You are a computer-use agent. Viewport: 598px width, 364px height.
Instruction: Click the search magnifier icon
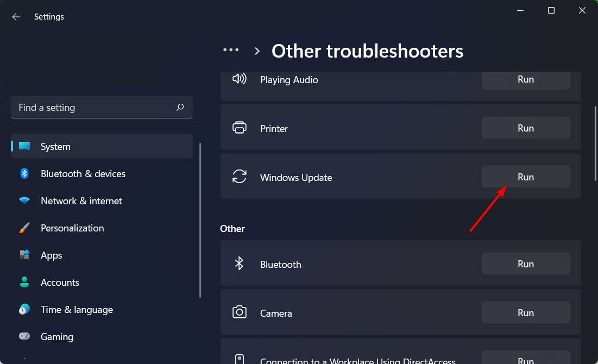[180, 107]
